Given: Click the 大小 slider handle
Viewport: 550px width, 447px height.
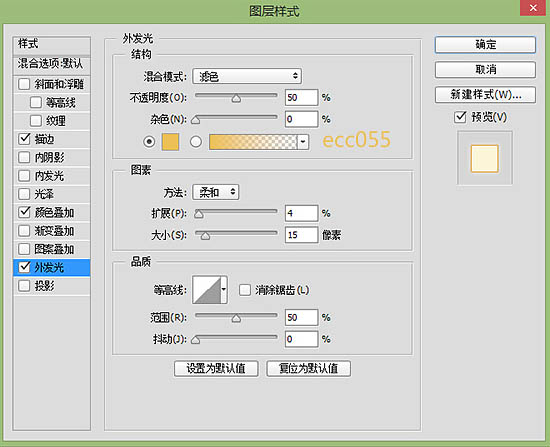Looking at the screenshot, I should coord(206,236).
